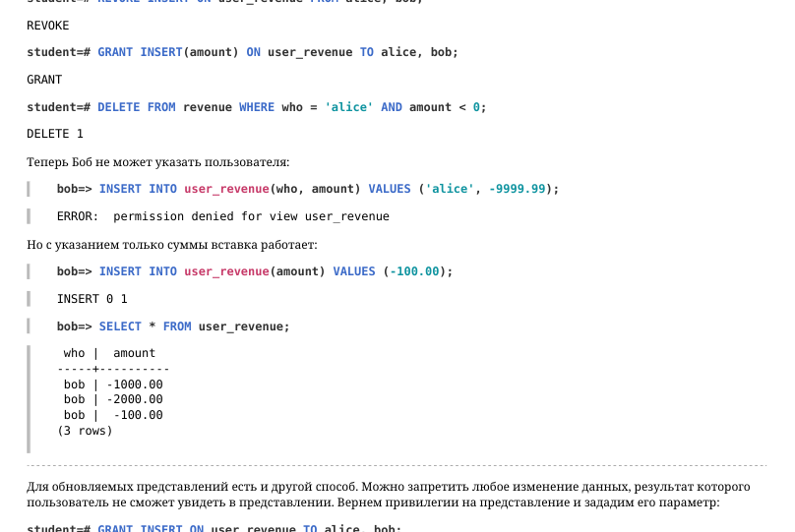795x532 pixels.
Task: Click the GRANT INSERT(amount) command line
Action: click(242, 52)
